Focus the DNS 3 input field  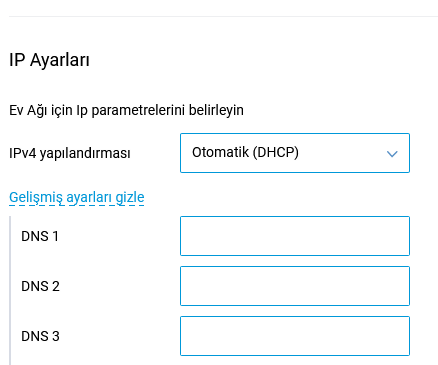pyautogui.click(x=295, y=336)
